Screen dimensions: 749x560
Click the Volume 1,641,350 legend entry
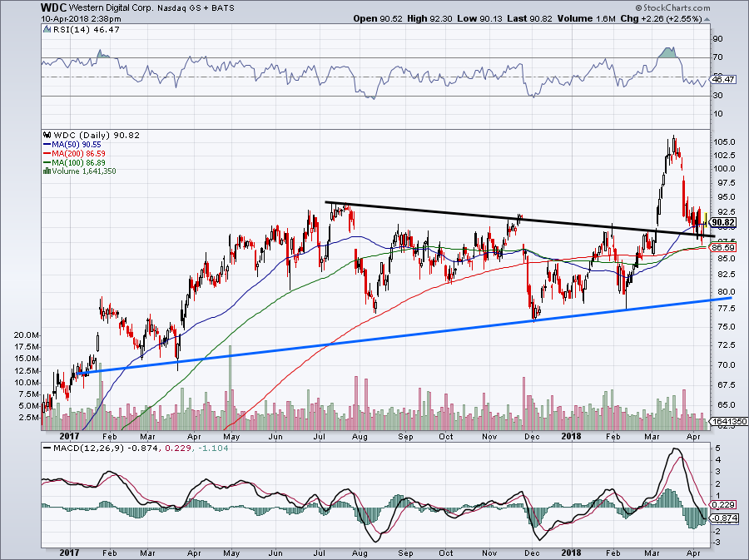pos(84,171)
